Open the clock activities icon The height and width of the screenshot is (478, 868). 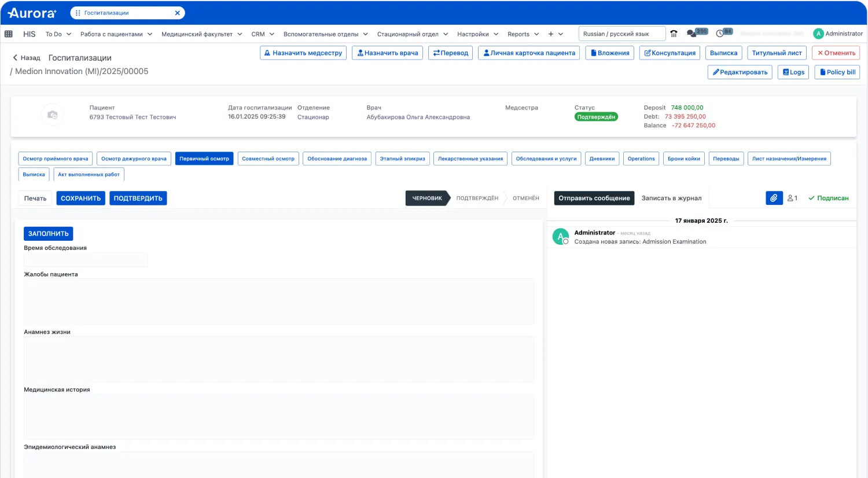(720, 34)
